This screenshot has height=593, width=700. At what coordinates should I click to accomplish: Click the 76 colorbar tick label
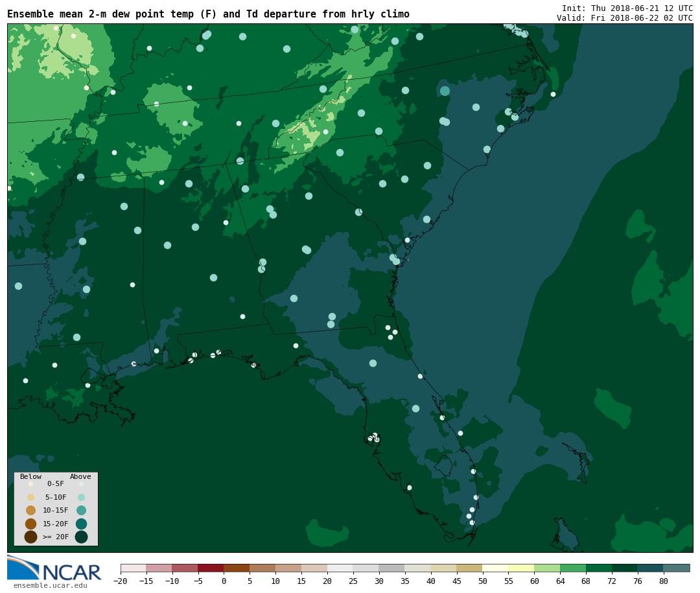[638, 581]
